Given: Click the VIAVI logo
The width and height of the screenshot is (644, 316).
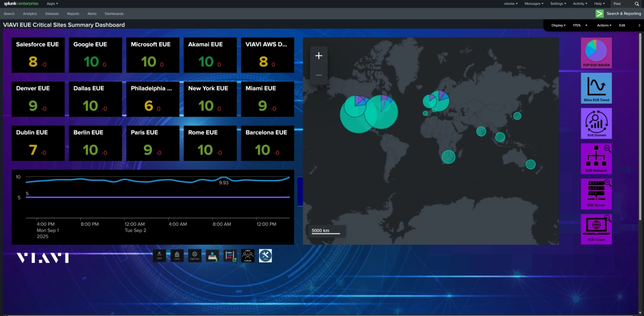Looking at the screenshot, I should click(x=43, y=258).
